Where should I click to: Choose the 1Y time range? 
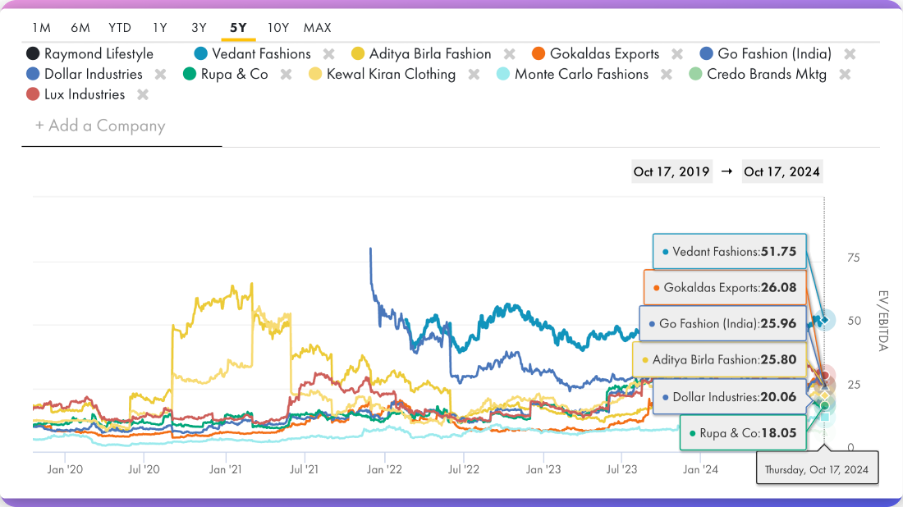pos(160,28)
